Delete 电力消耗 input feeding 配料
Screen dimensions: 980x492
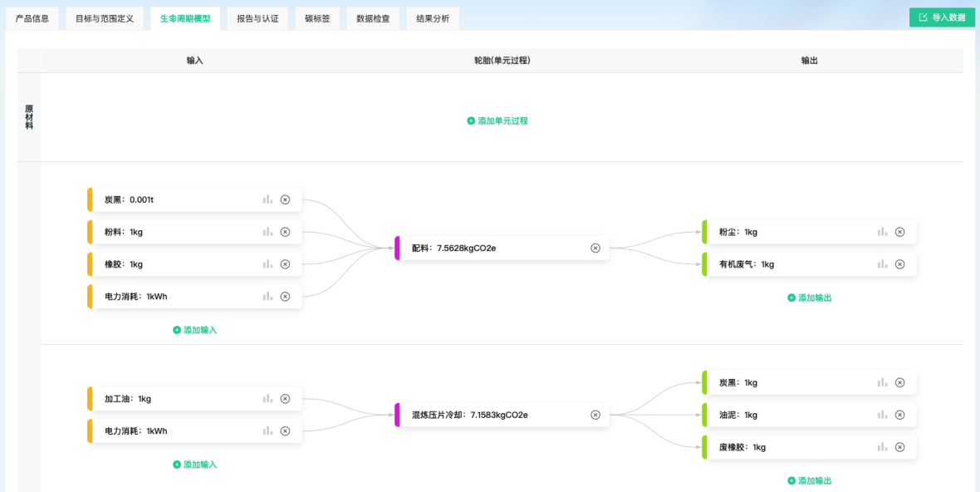[x=285, y=297]
